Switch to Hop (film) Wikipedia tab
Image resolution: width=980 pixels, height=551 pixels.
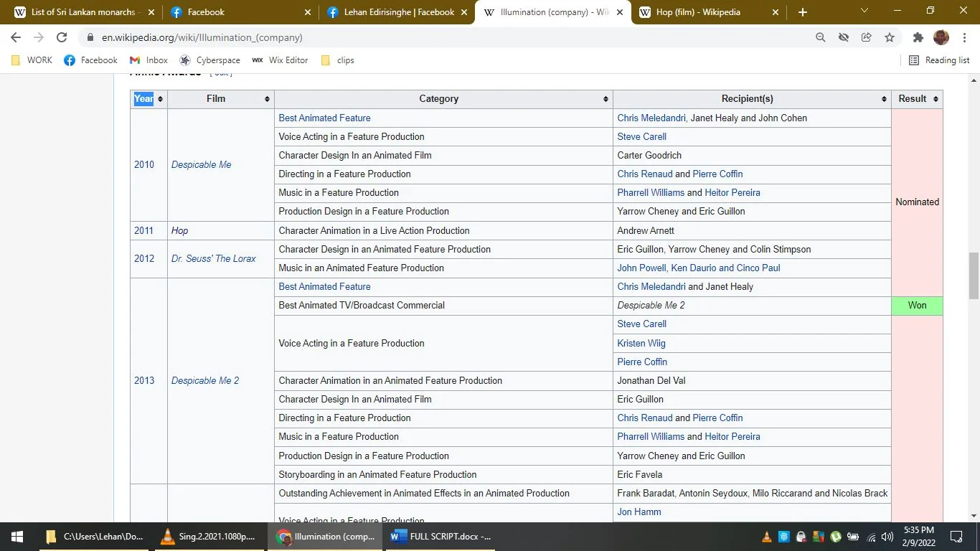pyautogui.click(x=707, y=12)
